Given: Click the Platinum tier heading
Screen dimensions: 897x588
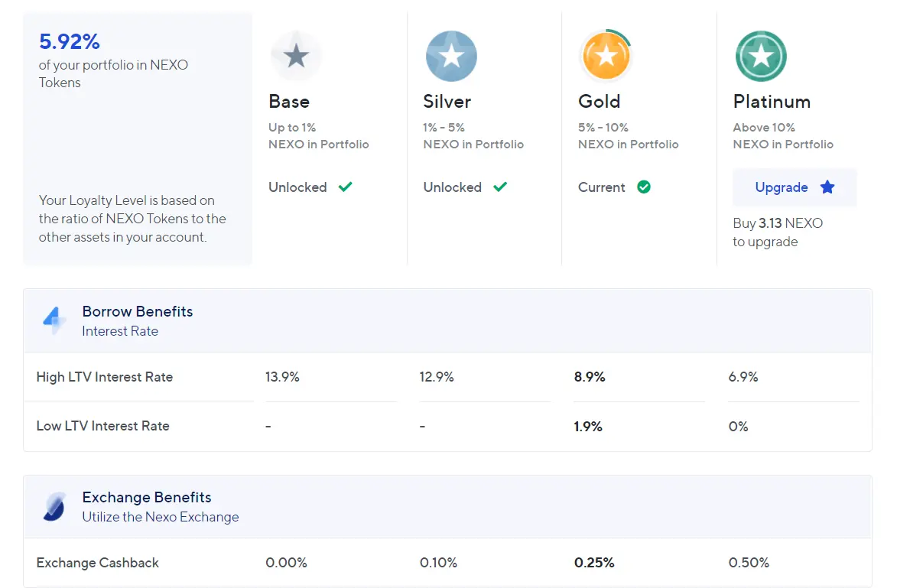Looking at the screenshot, I should pyautogui.click(x=772, y=101).
